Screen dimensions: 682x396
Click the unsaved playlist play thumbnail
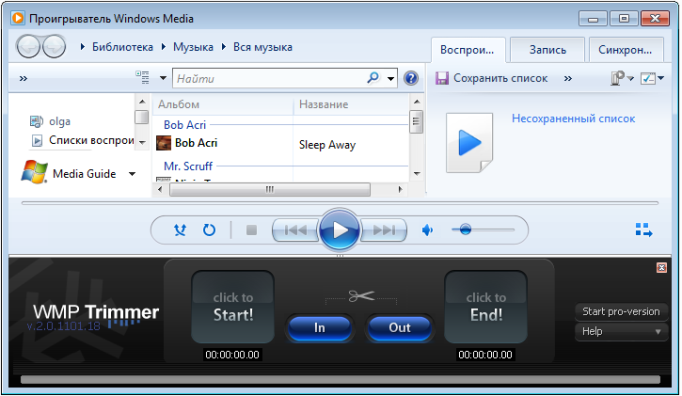tap(470, 143)
